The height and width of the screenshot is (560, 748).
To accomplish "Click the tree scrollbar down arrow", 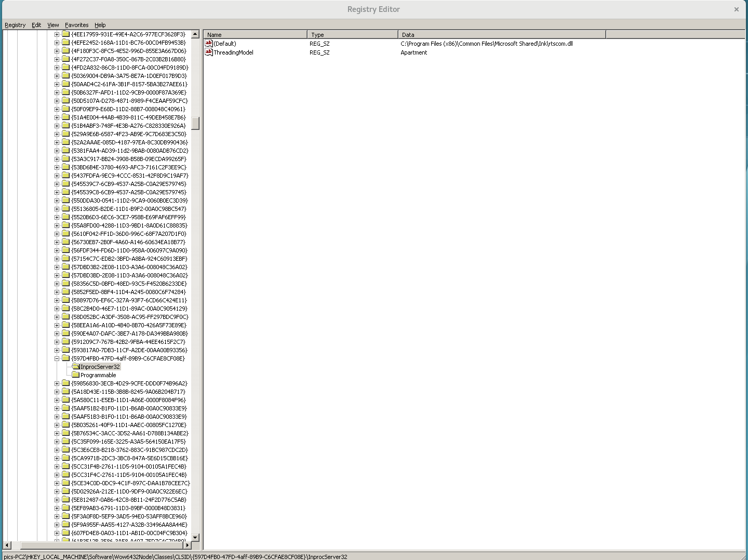I will click(195, 537).
